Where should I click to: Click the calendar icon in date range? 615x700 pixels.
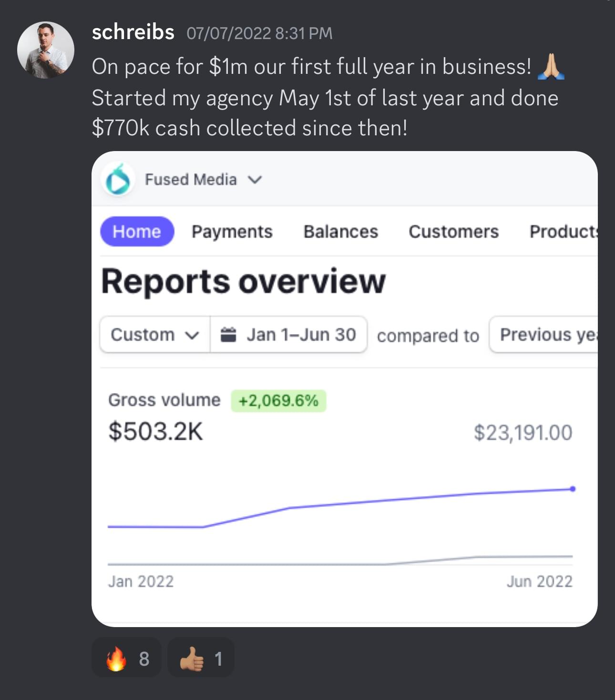[228, 335]
